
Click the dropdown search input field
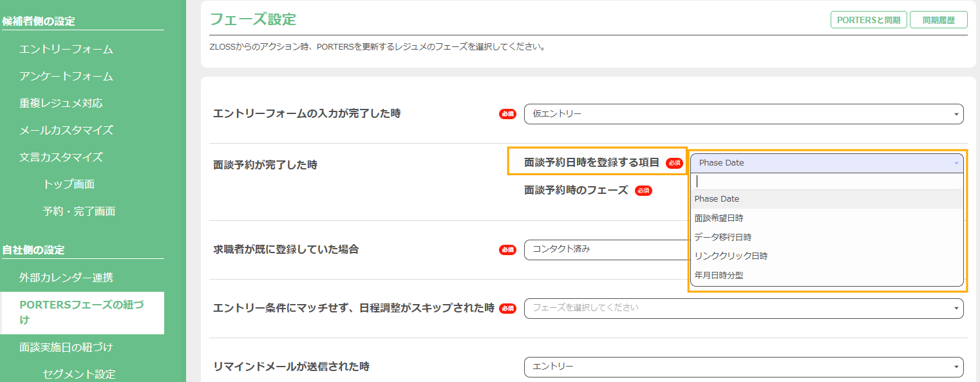(826, 182)
